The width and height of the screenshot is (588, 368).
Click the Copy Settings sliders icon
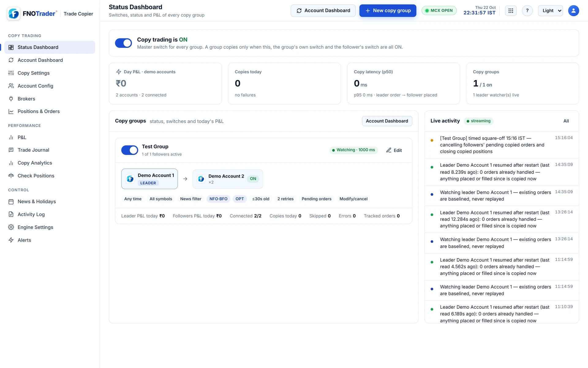click(x=11, y=73)
